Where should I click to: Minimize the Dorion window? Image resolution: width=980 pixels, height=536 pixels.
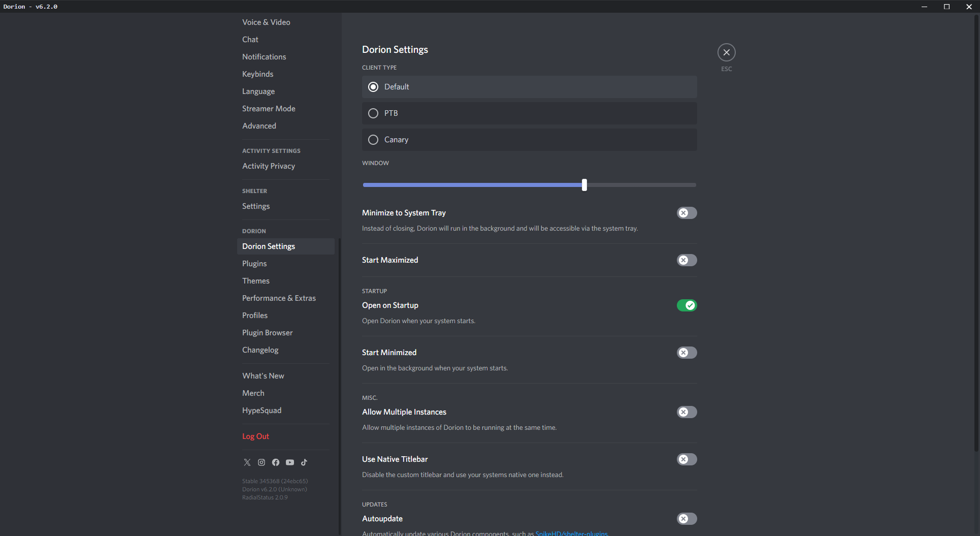coord(924,7)
